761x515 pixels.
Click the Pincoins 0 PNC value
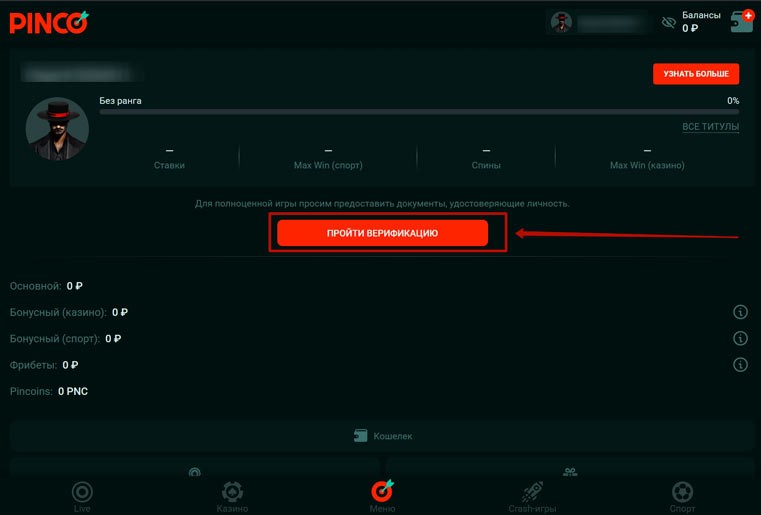[x=73, y=391]
